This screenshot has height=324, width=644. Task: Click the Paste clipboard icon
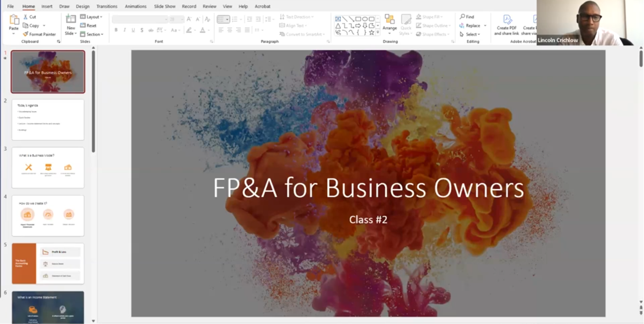(x=14, y=20)
